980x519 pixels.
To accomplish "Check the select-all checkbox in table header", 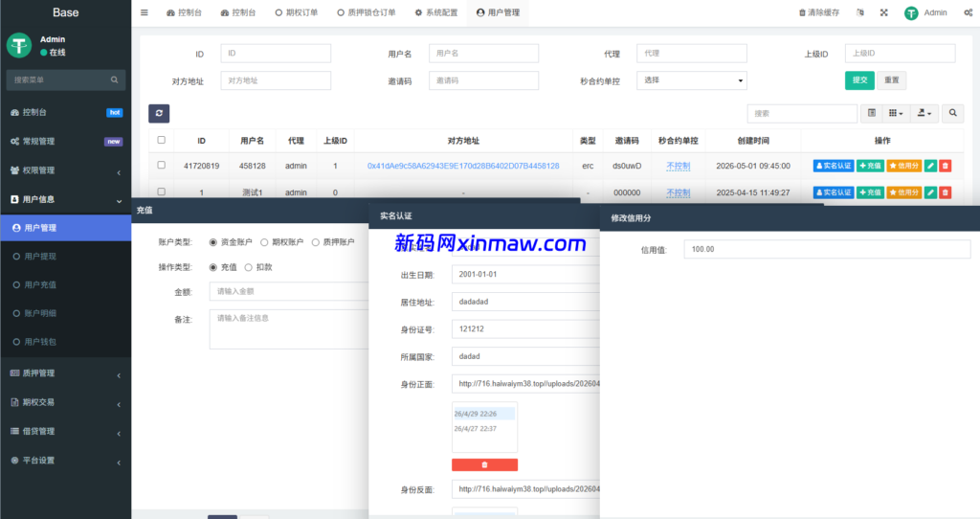I will pyautogui.click(x=161, y=140).
